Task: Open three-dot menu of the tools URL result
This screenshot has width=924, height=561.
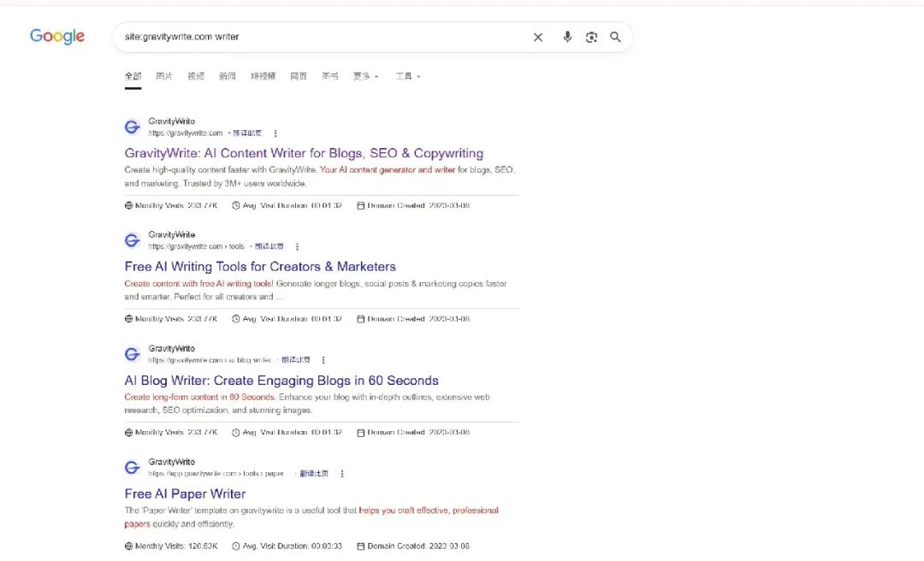Action: coord(297,246)
